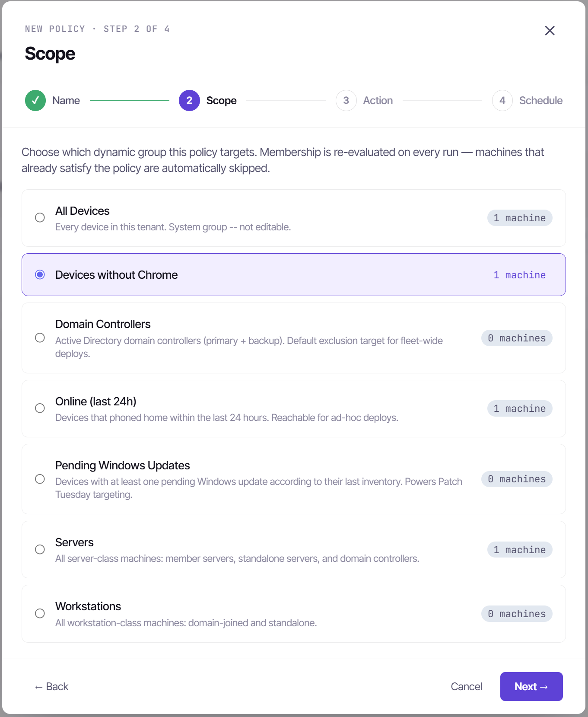Click the All Devices machine count badge
This screenshot has height=717, width=588.
pos(520,218)
